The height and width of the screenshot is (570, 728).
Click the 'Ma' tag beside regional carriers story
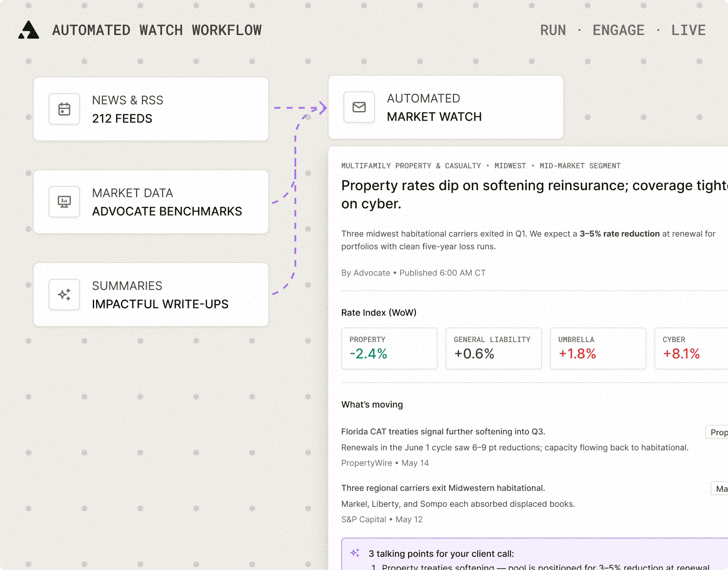pos(720,489)
